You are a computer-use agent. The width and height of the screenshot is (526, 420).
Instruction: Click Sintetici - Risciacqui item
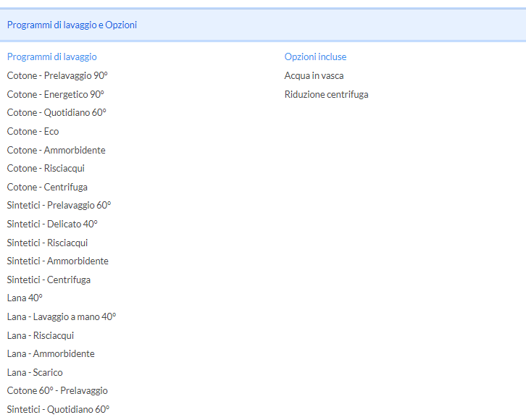pos(47,243)
